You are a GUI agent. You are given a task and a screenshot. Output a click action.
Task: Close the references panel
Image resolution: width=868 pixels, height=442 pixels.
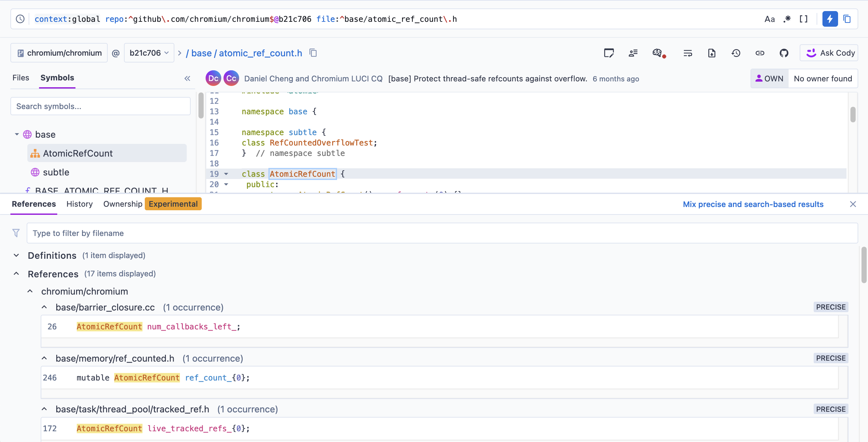pyautogui.click(x=853, y=204)
